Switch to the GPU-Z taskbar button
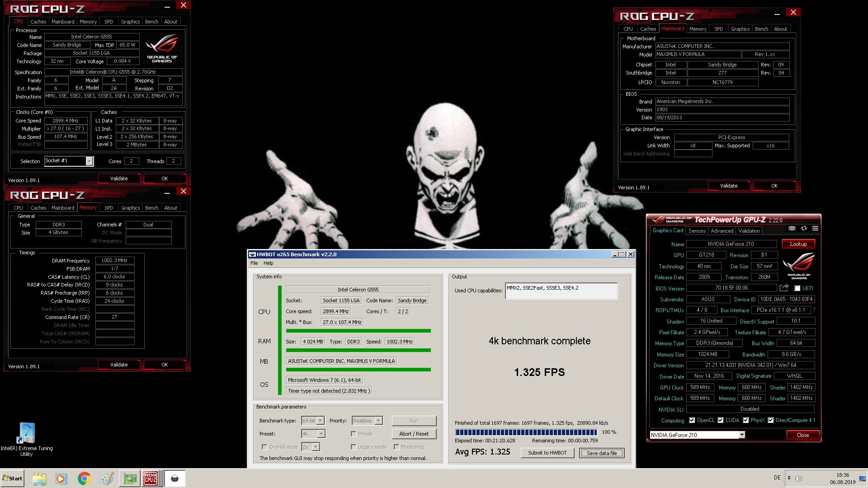 (x=130, y=479)
